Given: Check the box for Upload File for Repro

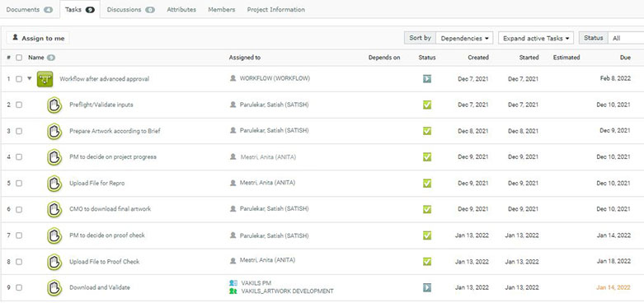Looking at the screenshot, I should click(19, 184).
